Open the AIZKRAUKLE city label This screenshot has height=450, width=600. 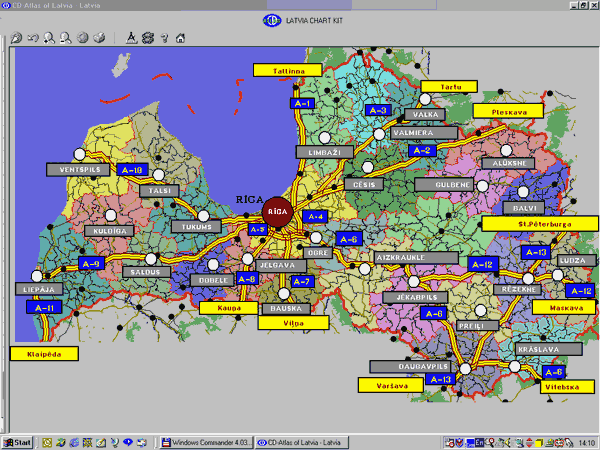pyautogui.click(x=416, y=258)
